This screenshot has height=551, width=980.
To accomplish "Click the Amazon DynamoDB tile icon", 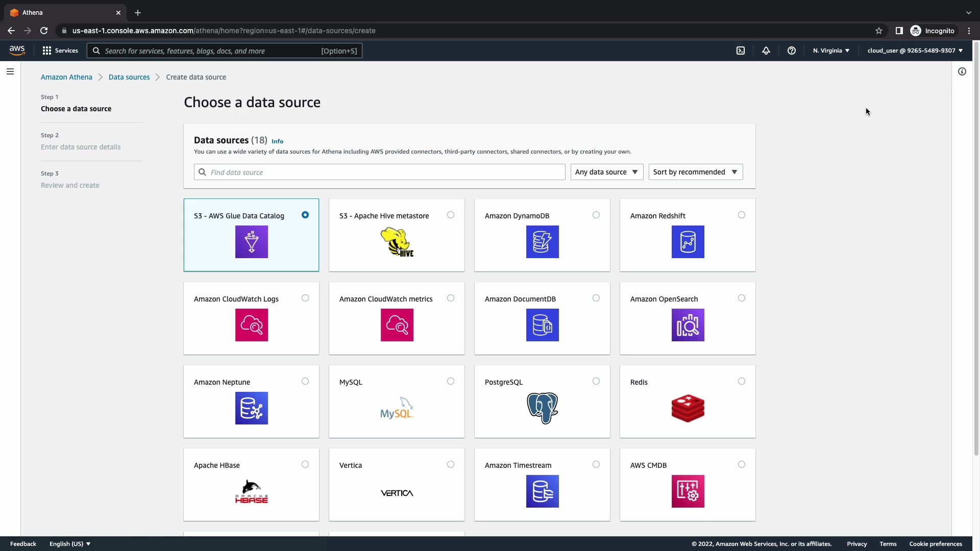I will coord(542,242).
